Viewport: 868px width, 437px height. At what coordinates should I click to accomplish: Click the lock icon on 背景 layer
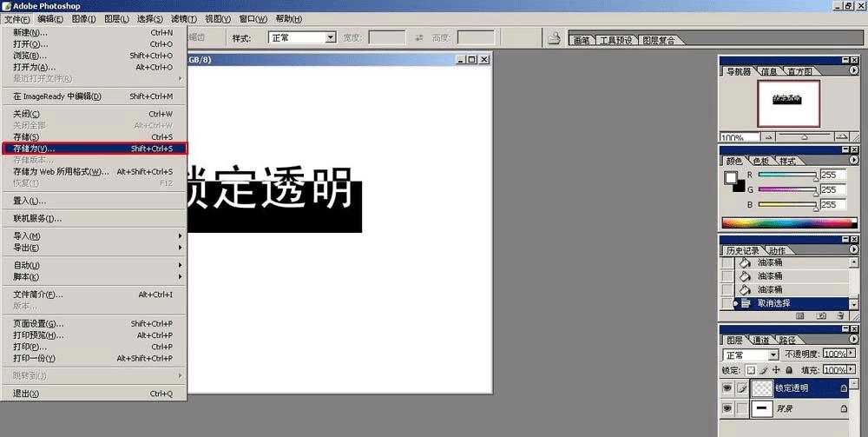click(844, 408)
